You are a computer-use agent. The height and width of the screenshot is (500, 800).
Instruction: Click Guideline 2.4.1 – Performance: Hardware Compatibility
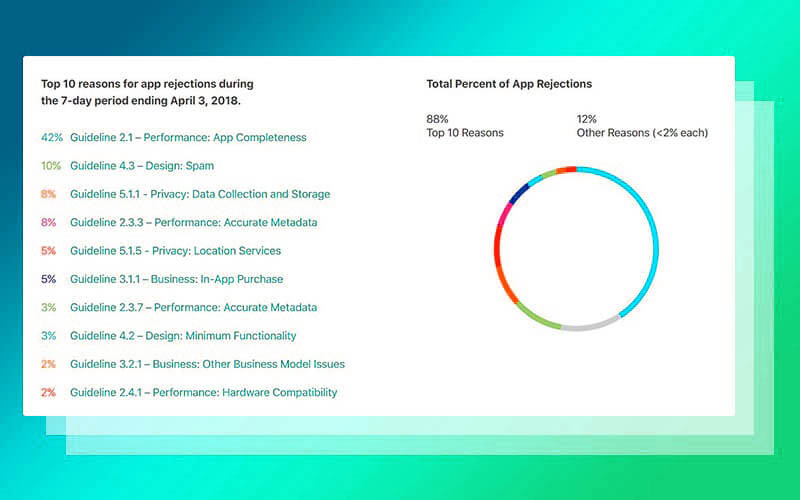[x=204, y=392]
